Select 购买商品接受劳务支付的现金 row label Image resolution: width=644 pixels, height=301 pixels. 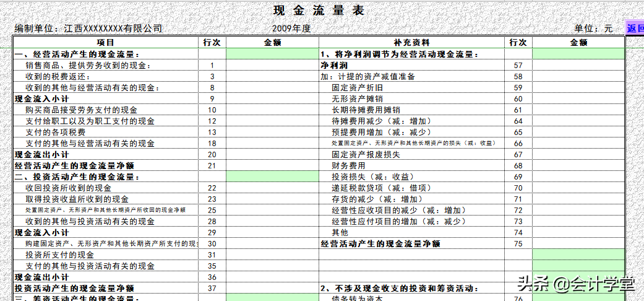(81, 110)
